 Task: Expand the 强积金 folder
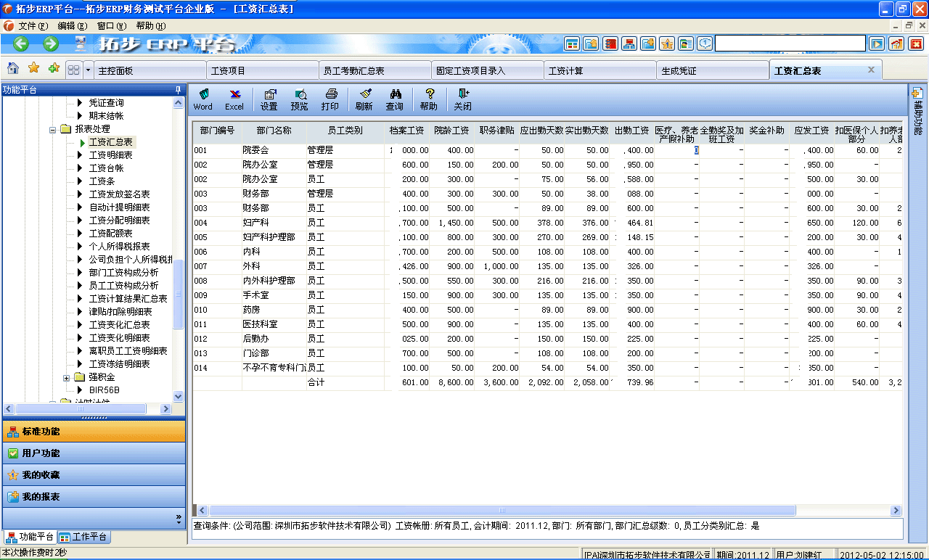pos(66,379)
